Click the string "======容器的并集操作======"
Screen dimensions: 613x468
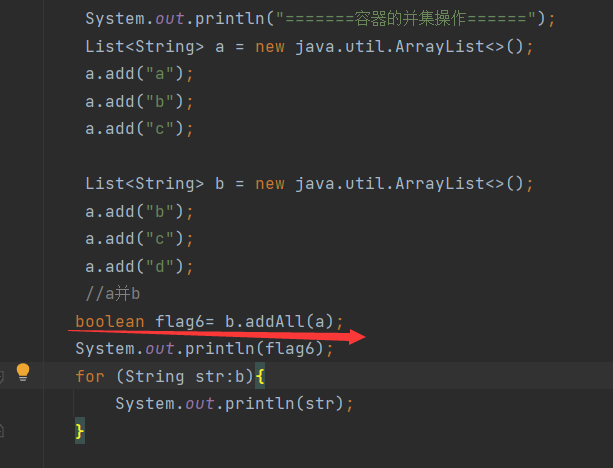406,19
